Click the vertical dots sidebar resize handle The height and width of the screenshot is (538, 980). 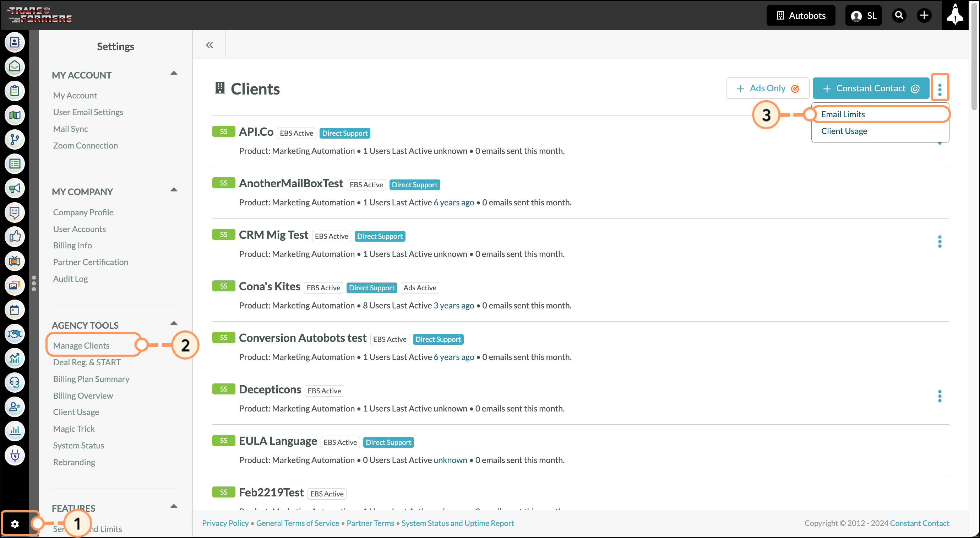click(x=34, y=283)
